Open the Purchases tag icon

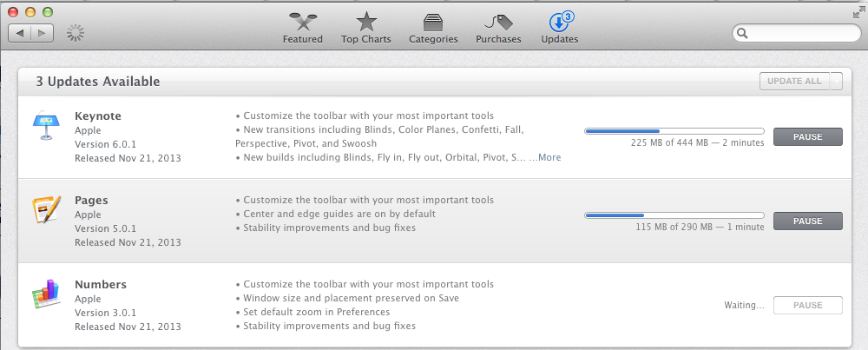498,23
